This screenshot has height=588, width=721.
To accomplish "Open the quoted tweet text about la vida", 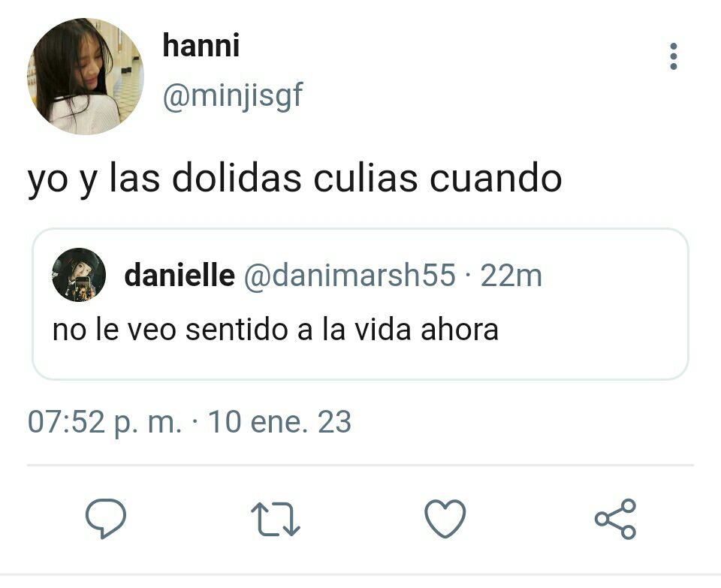I will [x=276, y=330].
